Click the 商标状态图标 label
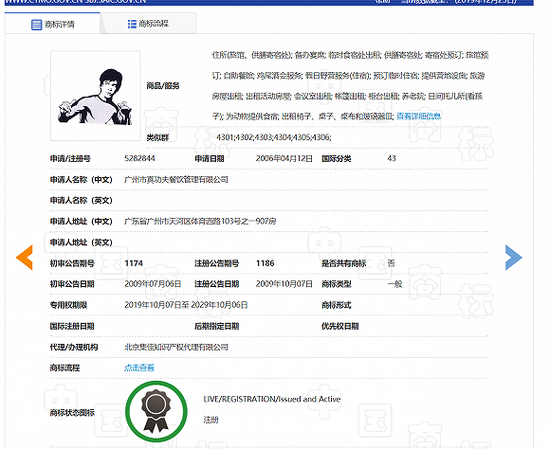This screenshot has height=449, width=550. (72, 413)
